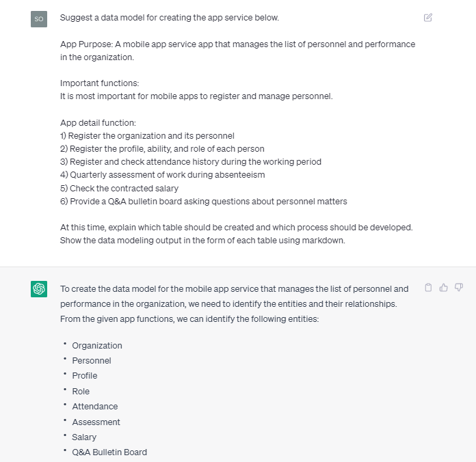Screen dimensions: 476x462
Task: Click the 'Attendance' bullet entry
Action: pos(95,407)
